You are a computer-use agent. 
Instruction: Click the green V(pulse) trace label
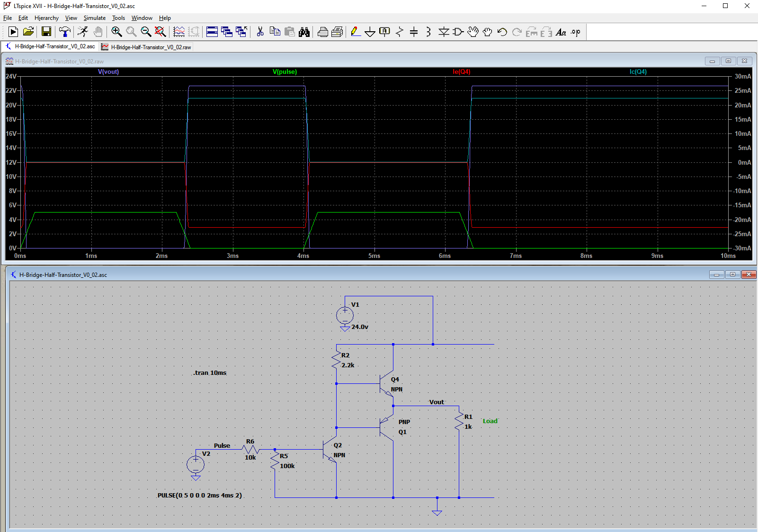click(285, 72)
